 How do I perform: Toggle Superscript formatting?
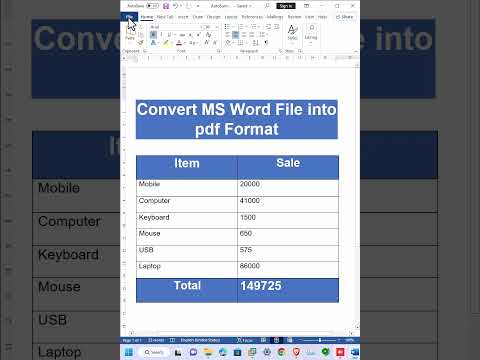pos(198,35)
